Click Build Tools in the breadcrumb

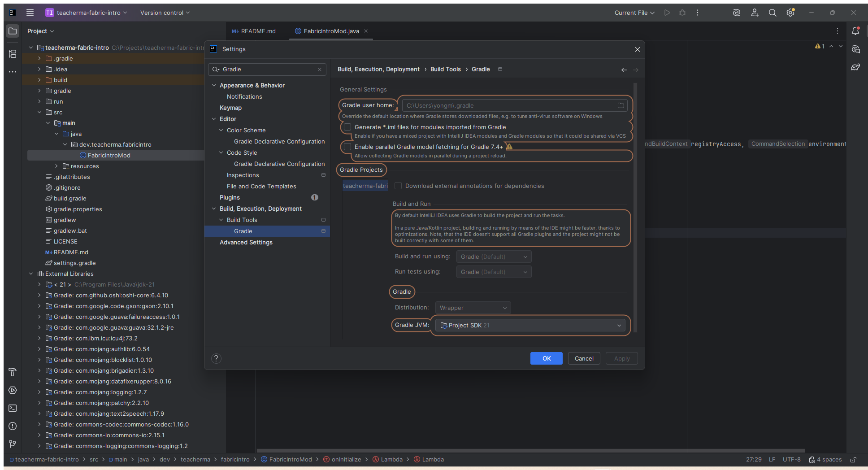click(x=445, y=69)
